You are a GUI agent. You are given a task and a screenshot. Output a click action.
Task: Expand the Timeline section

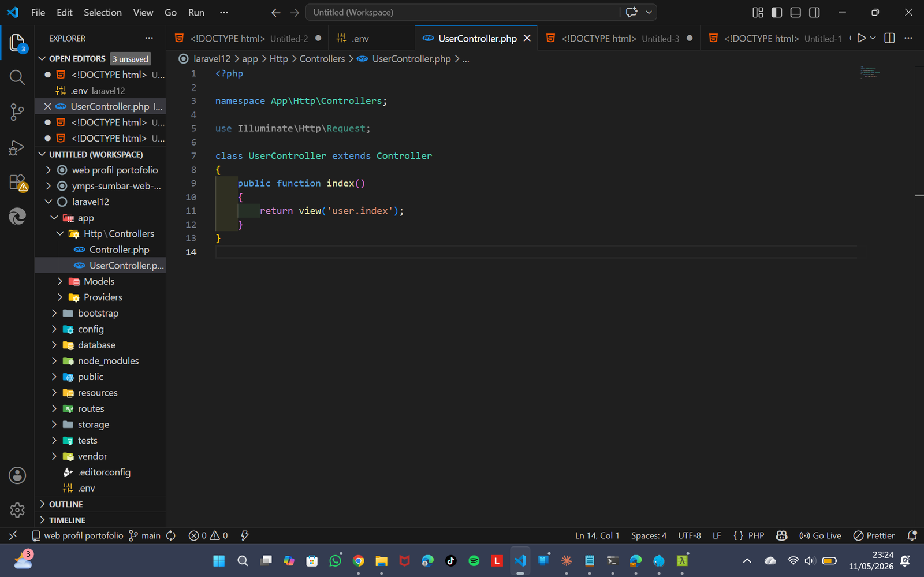coord(100,520)
